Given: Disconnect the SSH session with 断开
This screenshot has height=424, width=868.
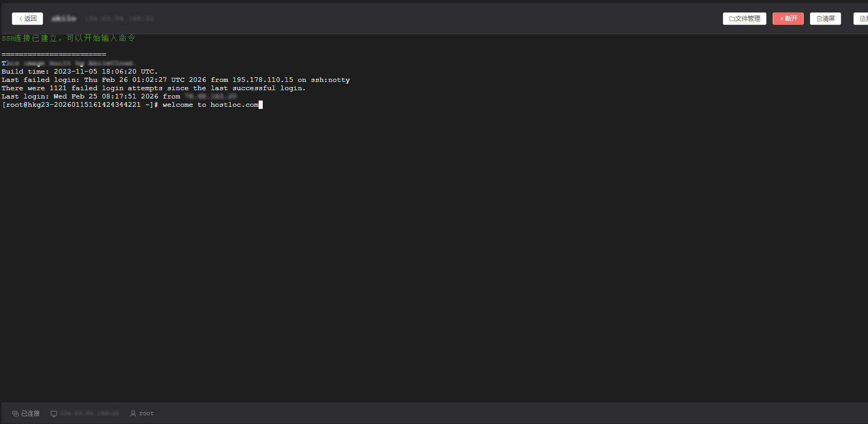Looking at the screenshot, I should 788,19.
